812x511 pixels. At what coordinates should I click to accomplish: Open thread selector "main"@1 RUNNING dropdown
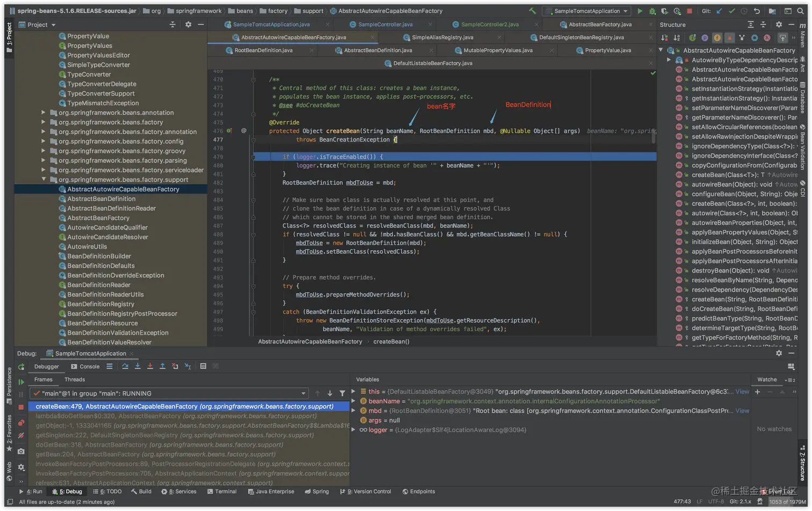(x=170, y=393)
